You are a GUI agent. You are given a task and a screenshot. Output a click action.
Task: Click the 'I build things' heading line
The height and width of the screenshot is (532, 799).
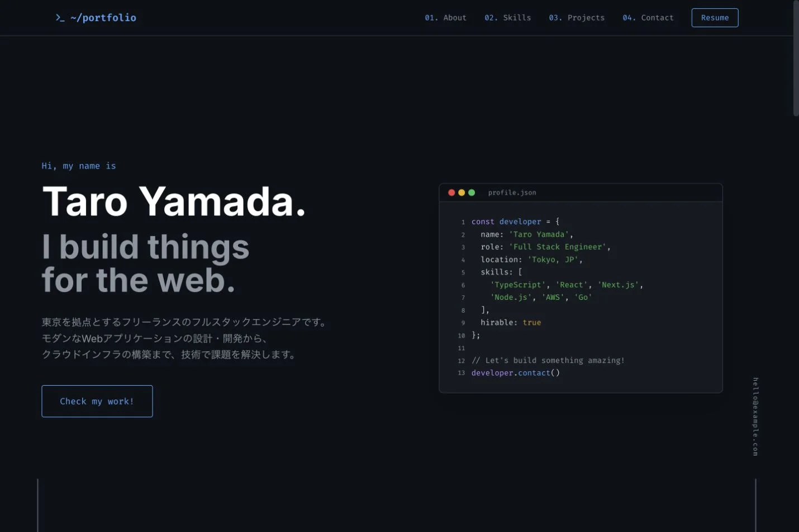point(146,247)
